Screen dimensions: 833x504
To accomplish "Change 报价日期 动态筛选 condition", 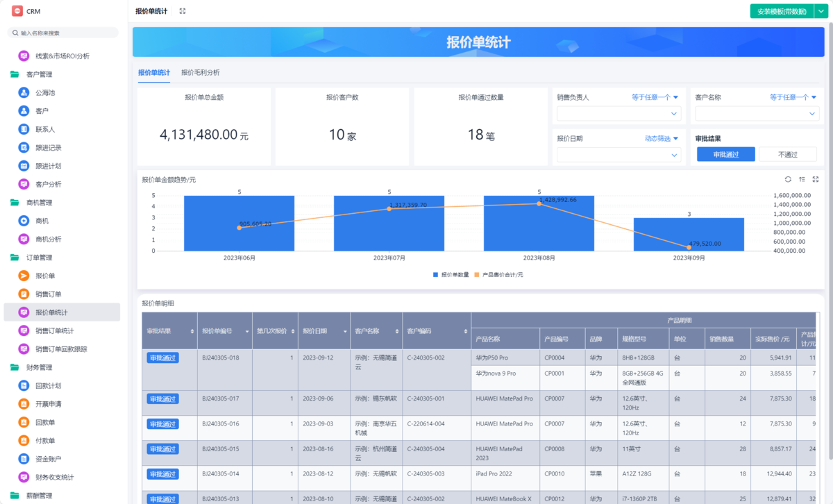I will [662, 138].
